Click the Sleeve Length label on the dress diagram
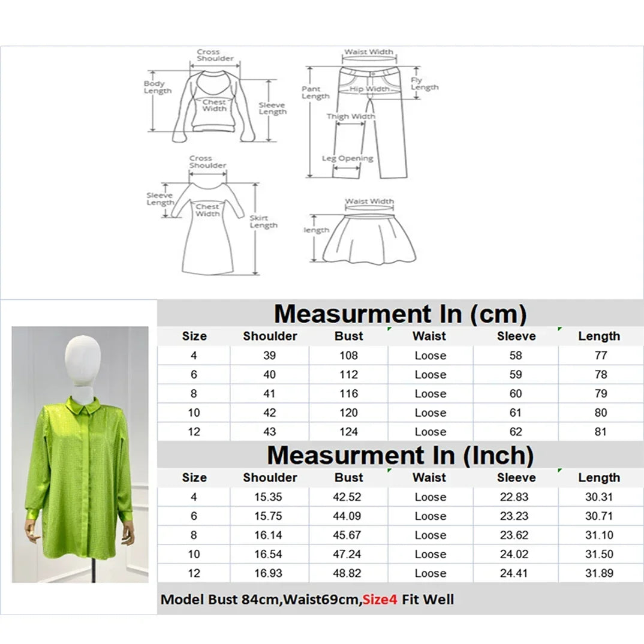This screenshot has height=644, width=644. coord(160,199)
